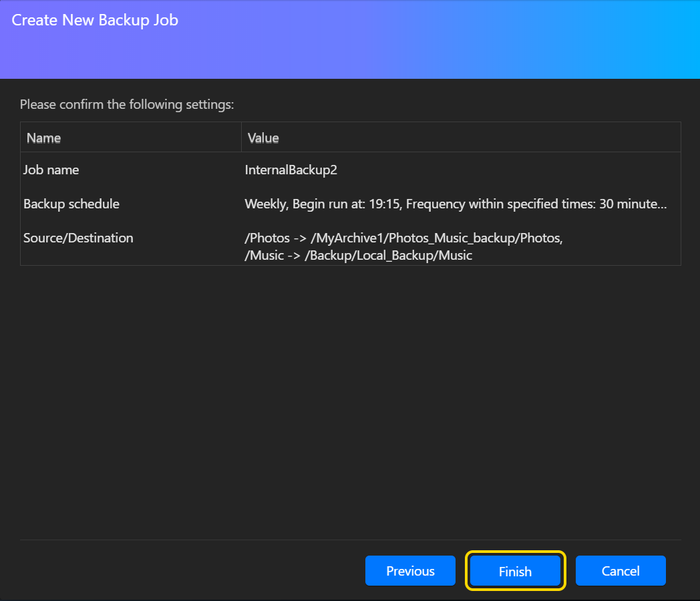Image resolution: width=700 pixels, height=601 pixels.
Task: Click the /Music to Local_Backup path line
Action: pos(359,255)
